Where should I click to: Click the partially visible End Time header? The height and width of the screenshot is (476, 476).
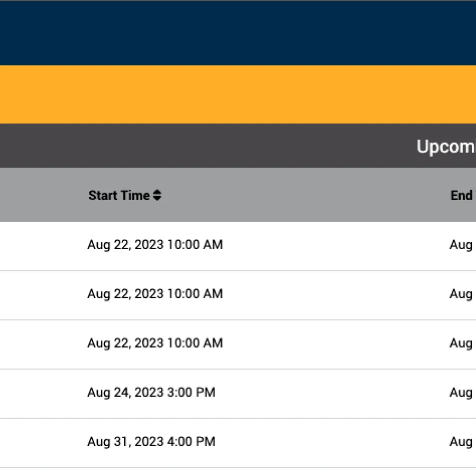pos(462,196)
